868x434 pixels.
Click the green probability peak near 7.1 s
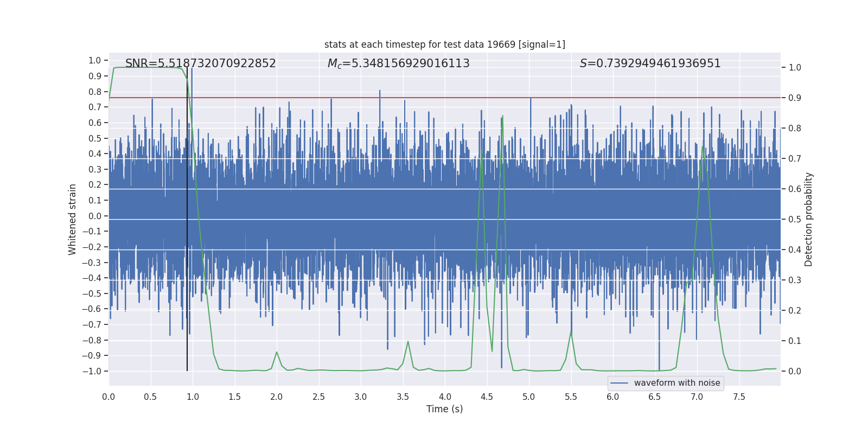click(x=703, y=146)
